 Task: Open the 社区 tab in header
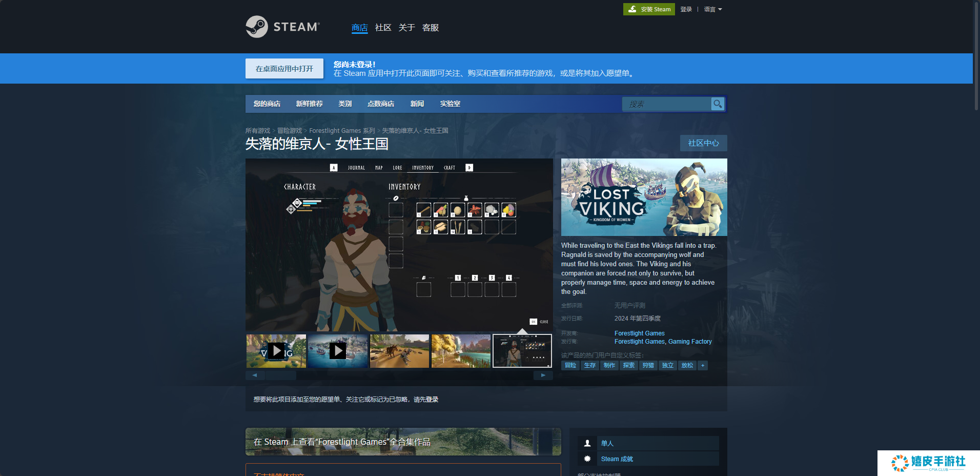point(383,28)
